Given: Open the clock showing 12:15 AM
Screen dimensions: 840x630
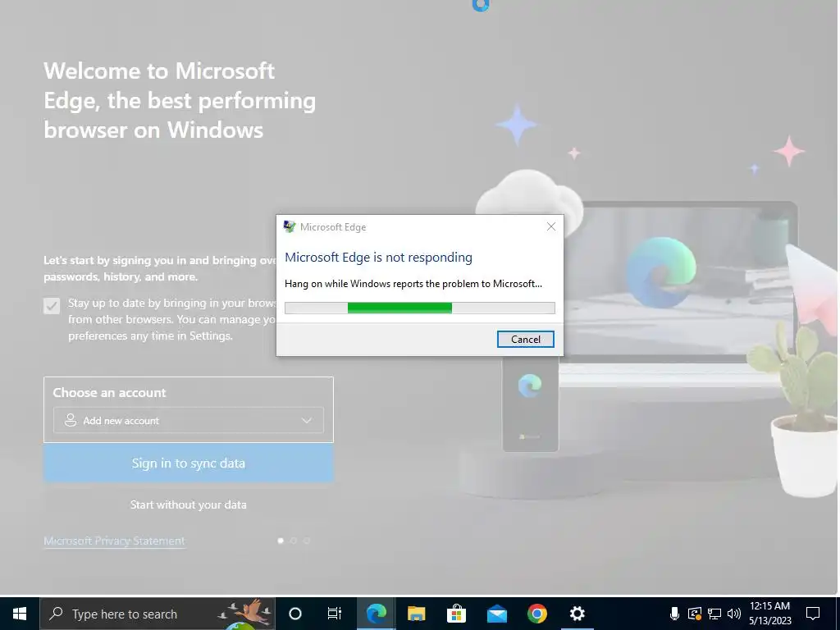Looking at the screenshot, I should tap(769, 614).
